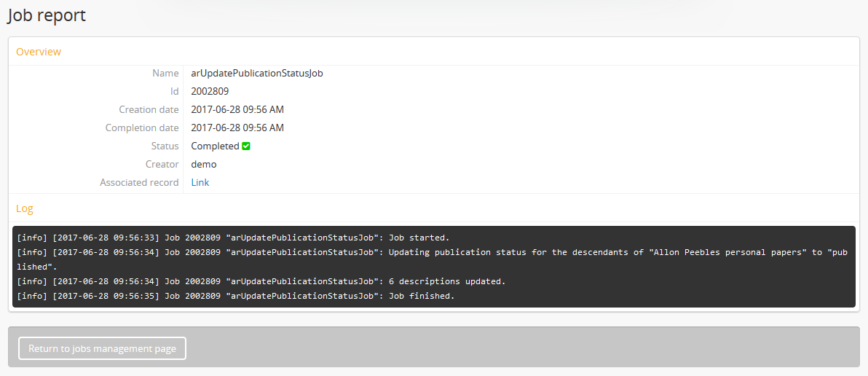The image size is (868, 376).
Task: Click the Creator value demo
Action: tap(204, 165)
